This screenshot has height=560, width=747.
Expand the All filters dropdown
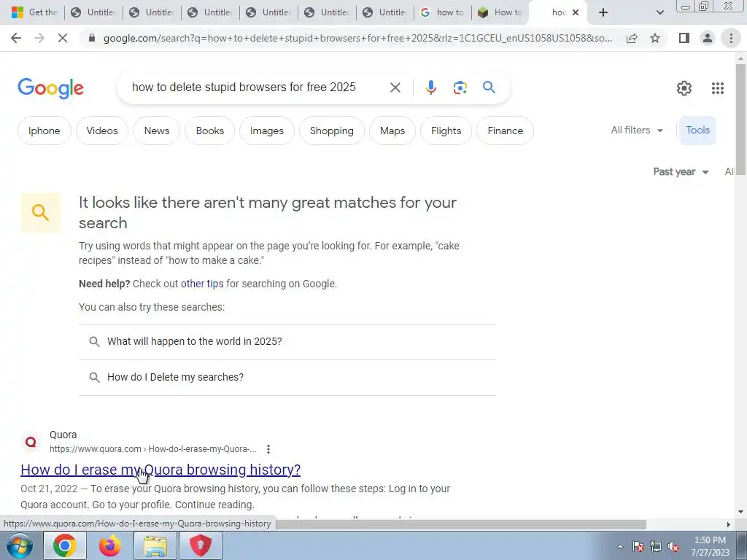[x=637, y=130]
